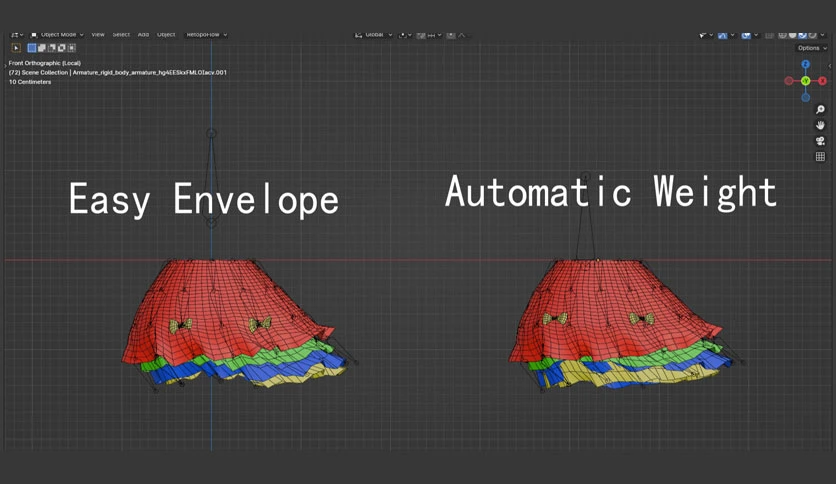Expand the gizmo settings arrow

(x=733, y=35)
